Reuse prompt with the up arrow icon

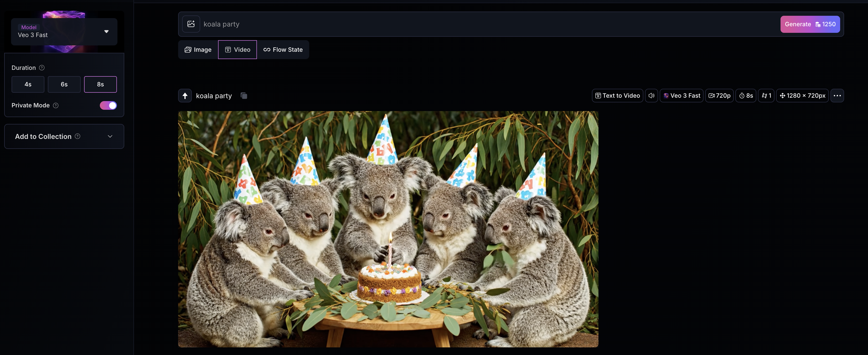(x=185, y=96)
